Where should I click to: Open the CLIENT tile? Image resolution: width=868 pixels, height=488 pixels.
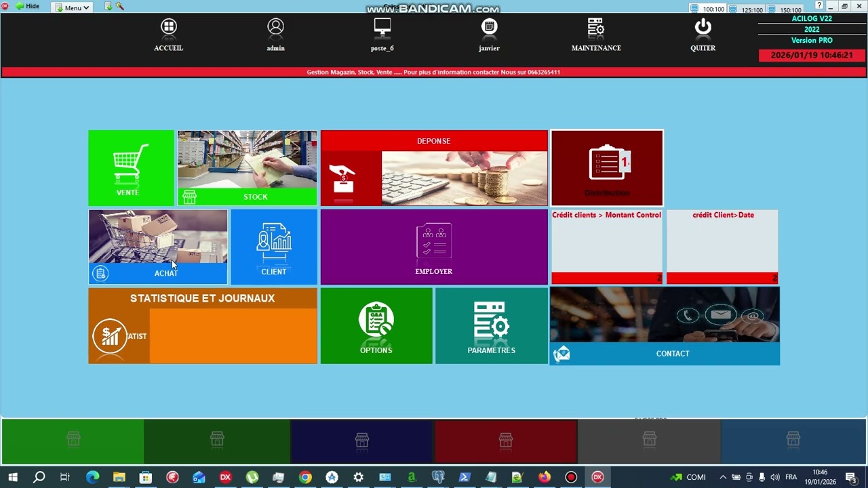point(274,247)
